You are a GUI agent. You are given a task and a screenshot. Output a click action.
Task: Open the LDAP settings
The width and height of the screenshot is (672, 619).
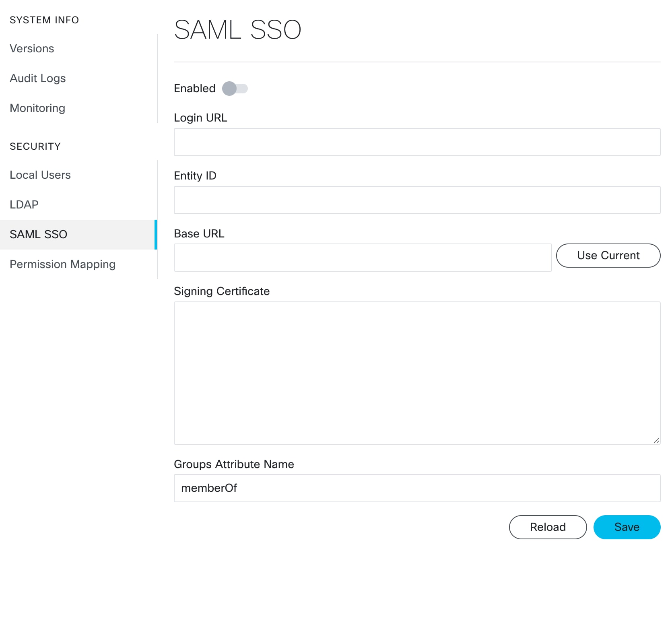click(24, 204)
